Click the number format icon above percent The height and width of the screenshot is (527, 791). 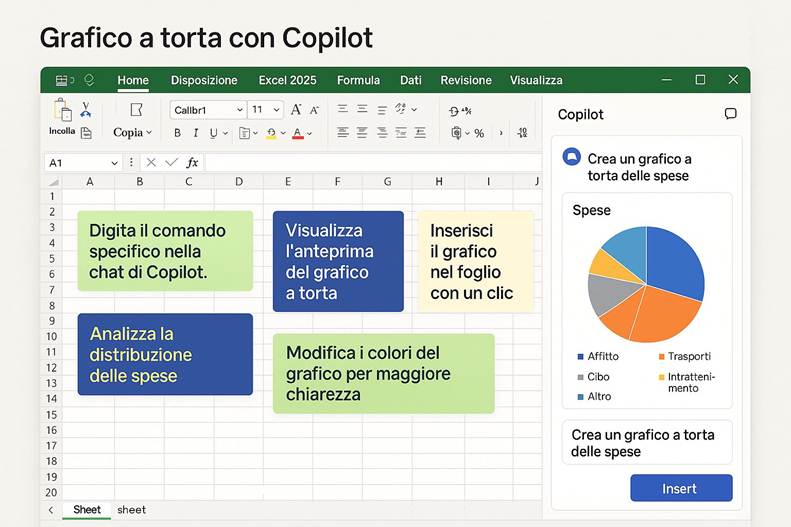(x=460, y=111)
